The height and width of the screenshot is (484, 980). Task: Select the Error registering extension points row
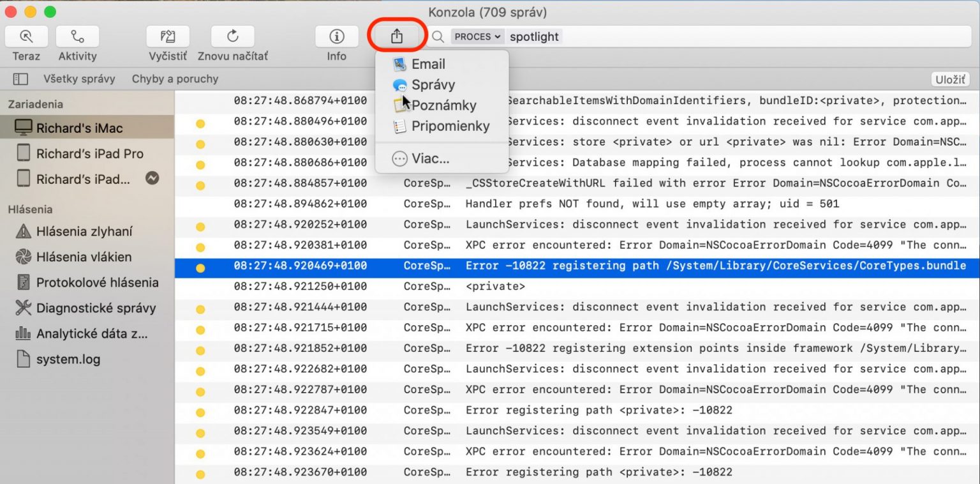tap(577, 348)
